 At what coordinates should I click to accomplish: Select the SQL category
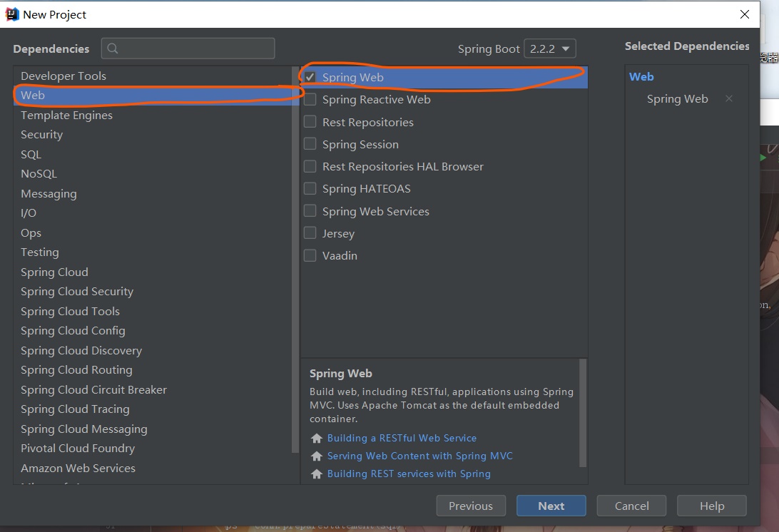pos(153,155)
